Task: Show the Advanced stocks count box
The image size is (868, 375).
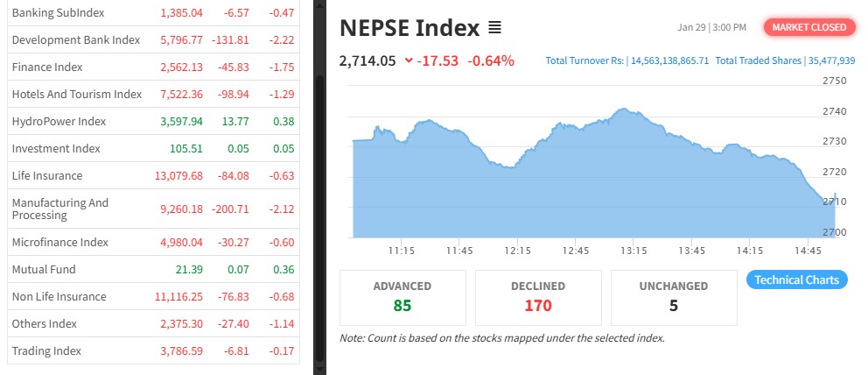Action: [402, 297]
